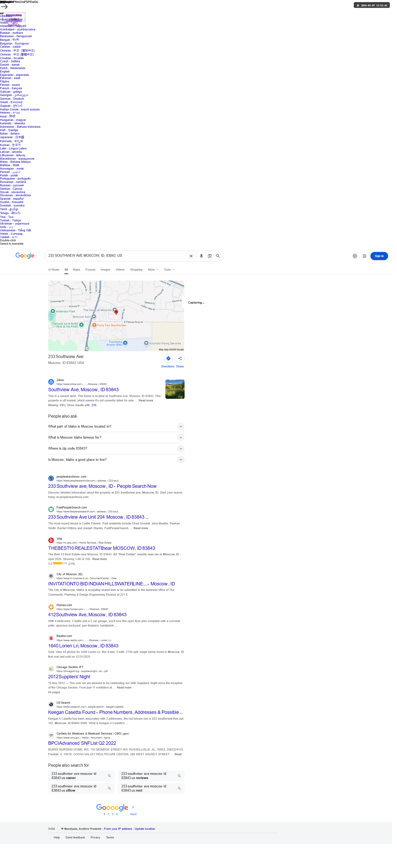Open Google settings gear icon

(x=355, y=256)
